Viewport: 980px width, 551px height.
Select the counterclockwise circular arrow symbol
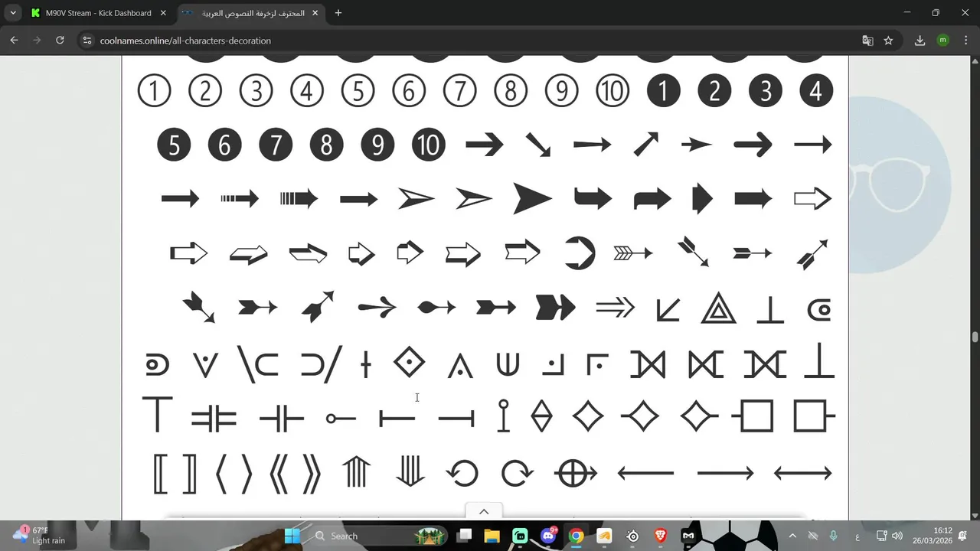tap(462, 474)
